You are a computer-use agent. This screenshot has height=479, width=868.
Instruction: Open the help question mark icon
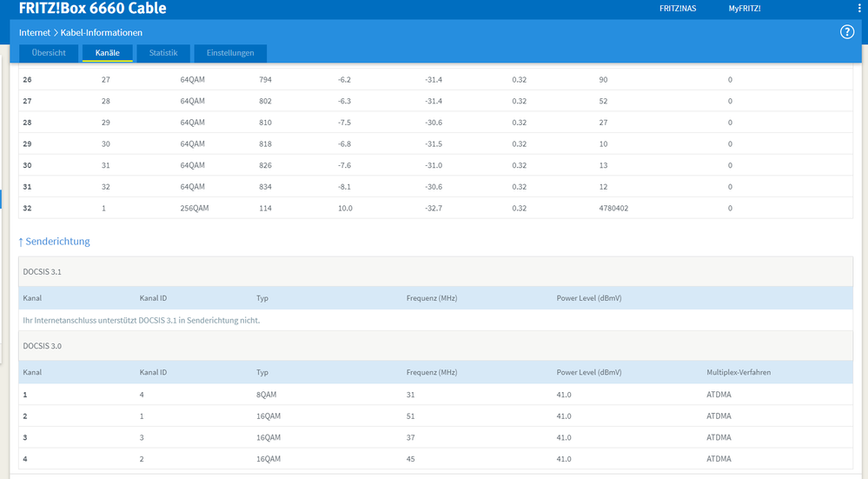847,32
